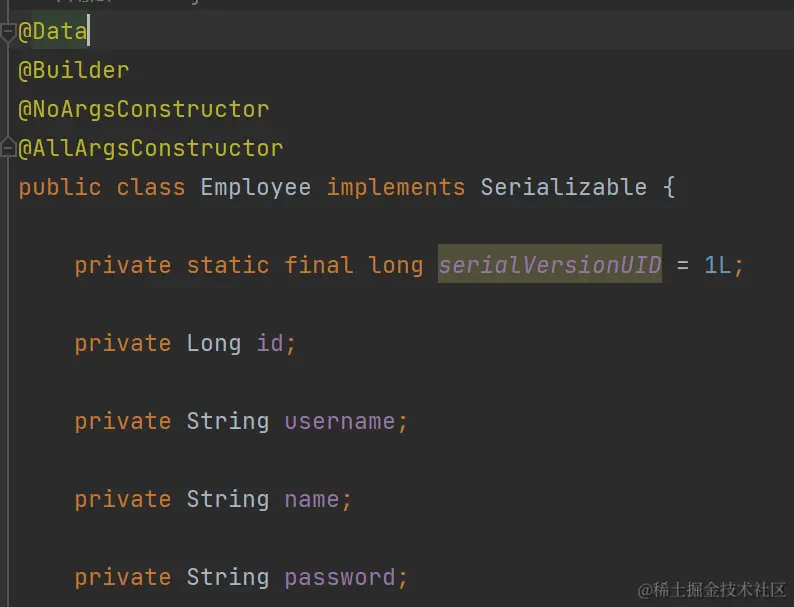This screenshot has height=607, width=794.
Task: Click the private keyword before Long id
Action: [123, 344]
